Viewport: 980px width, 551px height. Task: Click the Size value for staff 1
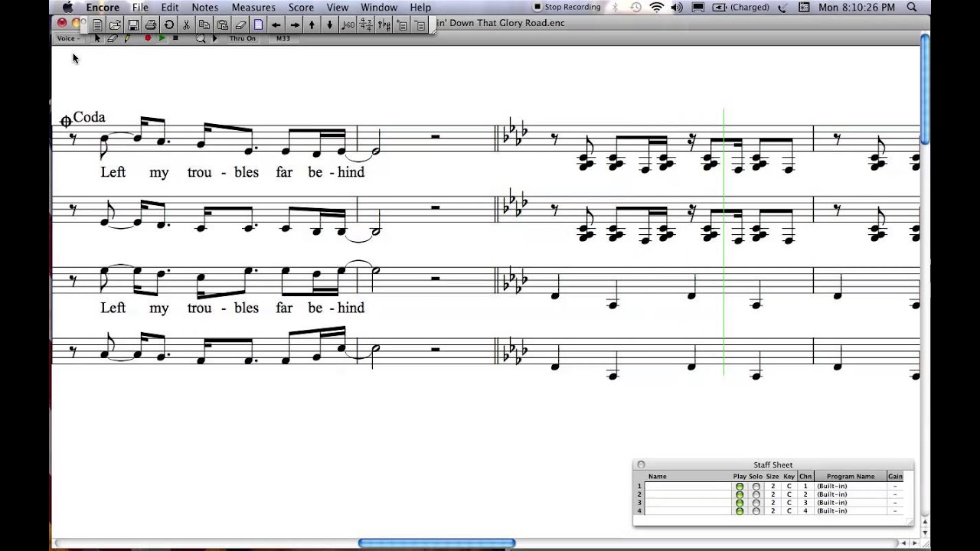[773, 487]
